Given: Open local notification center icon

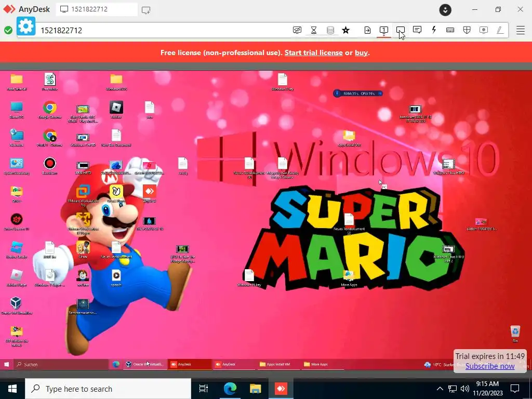Looking at the screenshot, I should pyautogui.click(x=515, y=389).
